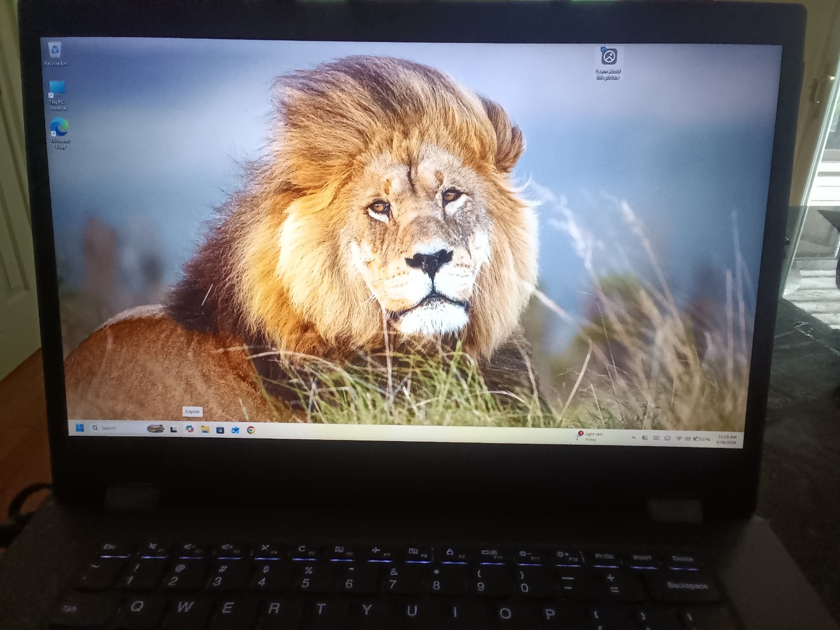The image size is (840, 630).
Task: Launch Google Chrome from the taskbar
Action: click(x=251, y=430)
